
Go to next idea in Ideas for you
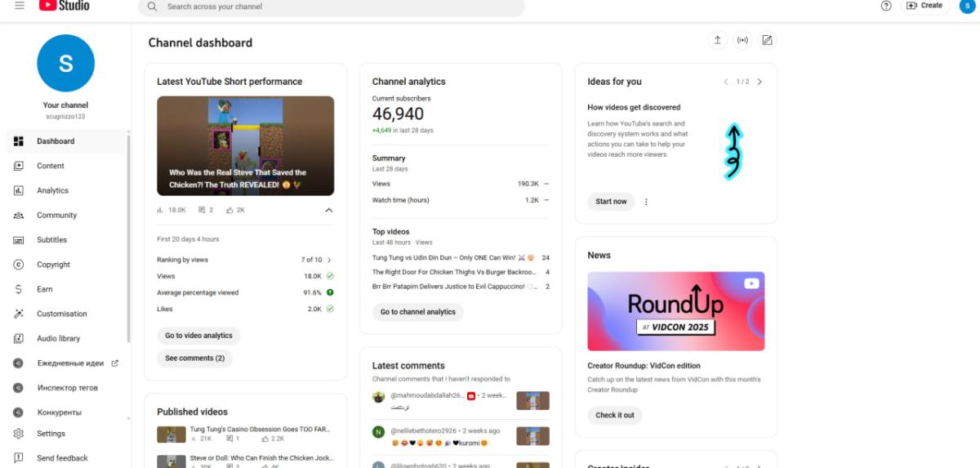pos(759,82)
